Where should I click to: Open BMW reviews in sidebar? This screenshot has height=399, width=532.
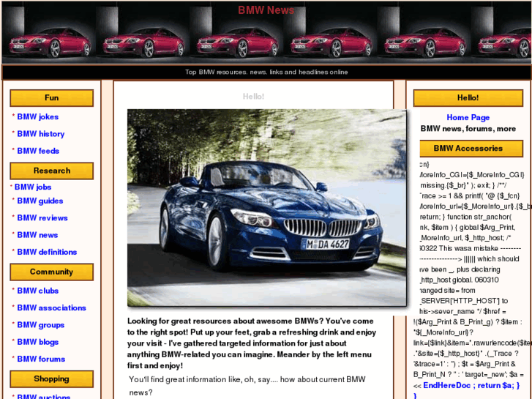[x=42, y=217]
